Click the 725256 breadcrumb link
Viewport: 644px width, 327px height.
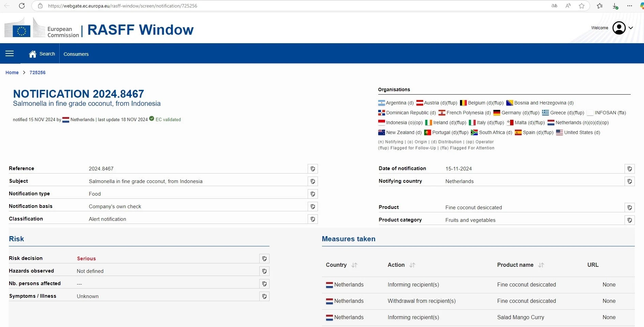(37, 72)
